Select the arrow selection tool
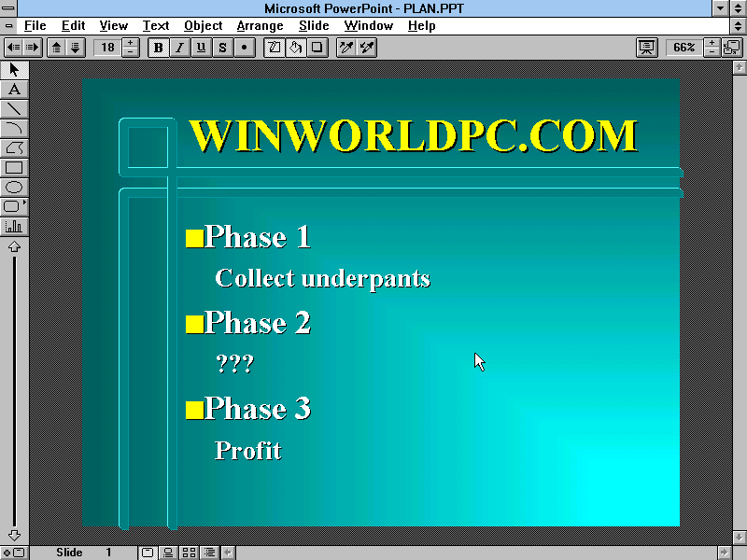Screen dimensions: 747x560 click(x=13, y=70)
